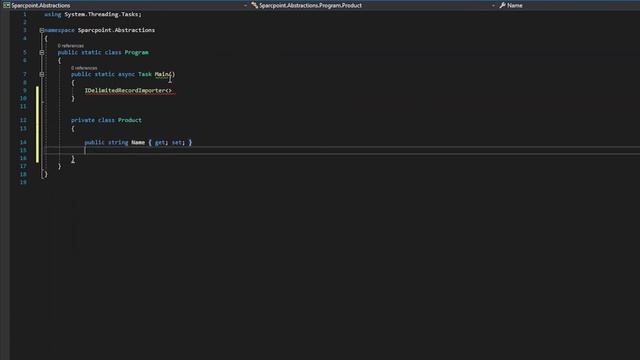The width and height of the screenshot is (640, 360).
Task: Click the Name property identifier on line 14
Action: point(138,142)
